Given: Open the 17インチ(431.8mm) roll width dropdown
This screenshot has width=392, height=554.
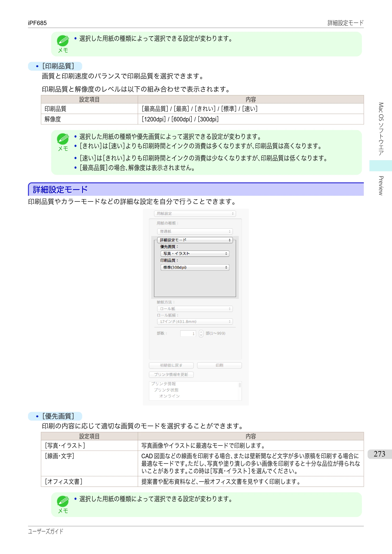Looking at the screenshot, I should coord(195,322).
